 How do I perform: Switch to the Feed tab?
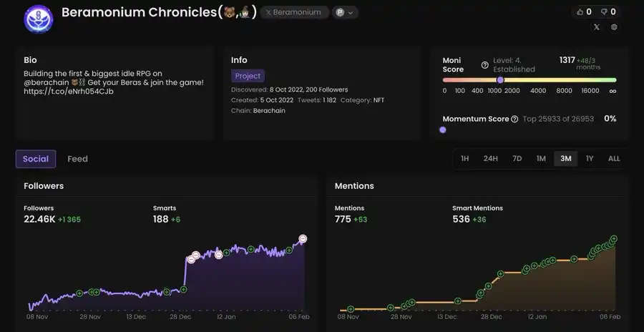77,159
